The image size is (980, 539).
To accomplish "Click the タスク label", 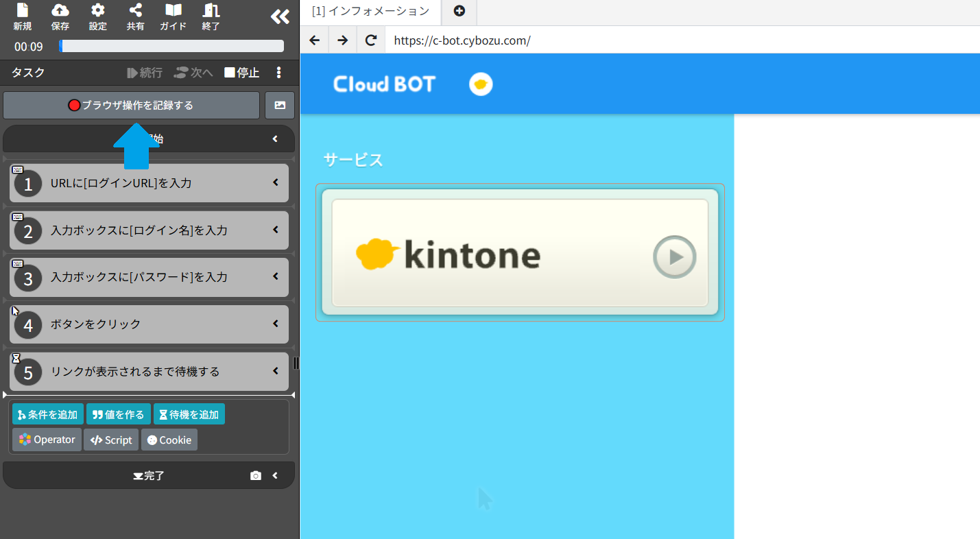I will coord(28,73).
